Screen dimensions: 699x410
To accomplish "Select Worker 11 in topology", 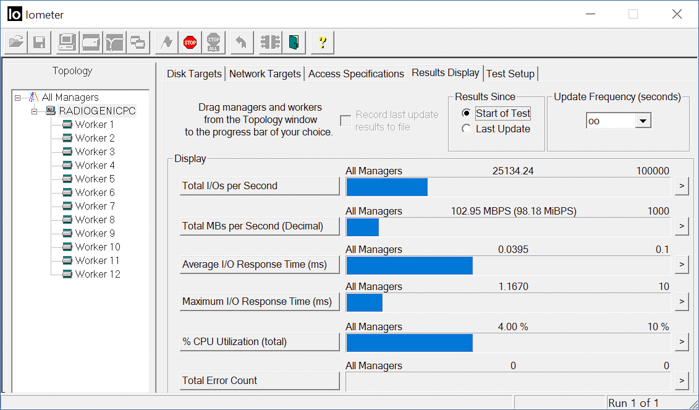I will click(x=97, y=260).
